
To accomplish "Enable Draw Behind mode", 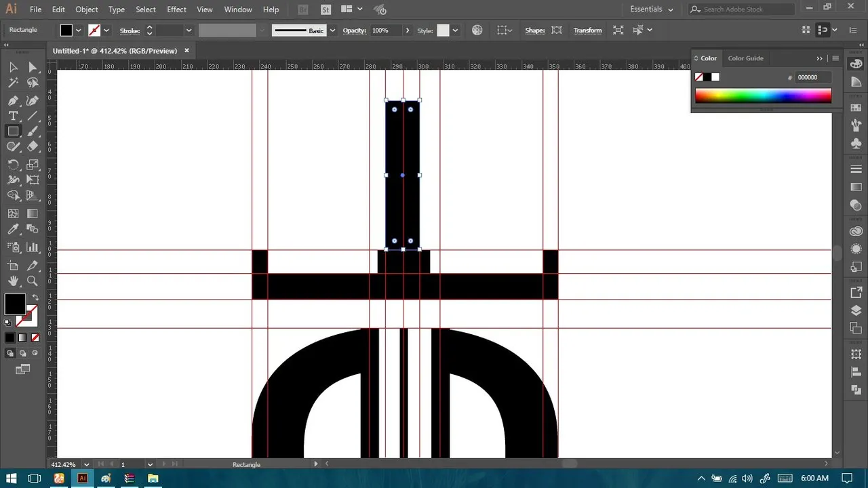I will (x=22, y=353).
